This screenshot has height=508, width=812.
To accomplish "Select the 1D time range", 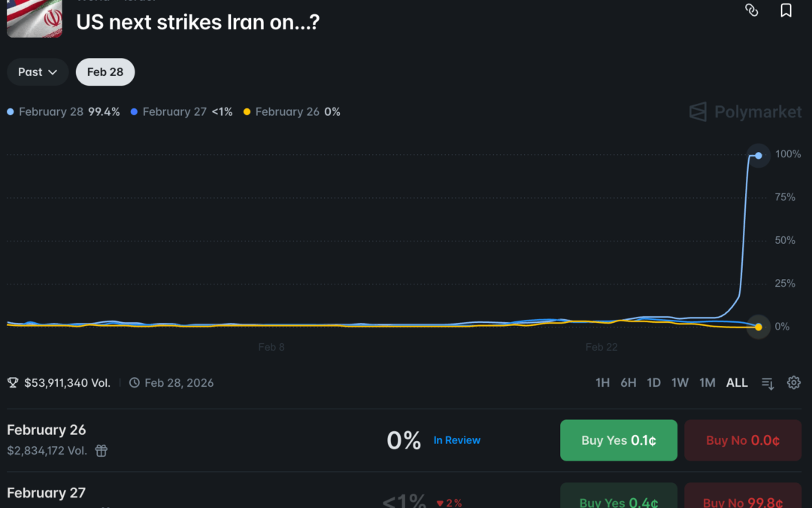I will click(x=654, y=382).
